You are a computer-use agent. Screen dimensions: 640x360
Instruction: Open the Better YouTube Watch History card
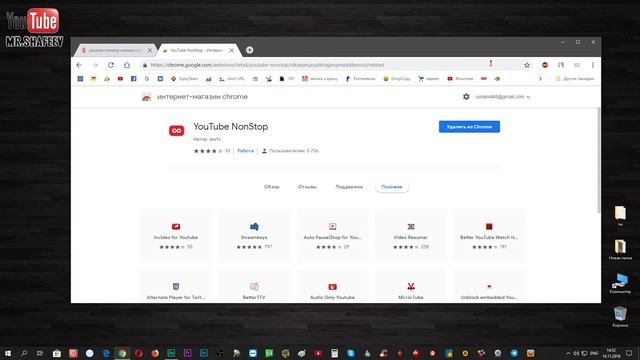(489, 236)
